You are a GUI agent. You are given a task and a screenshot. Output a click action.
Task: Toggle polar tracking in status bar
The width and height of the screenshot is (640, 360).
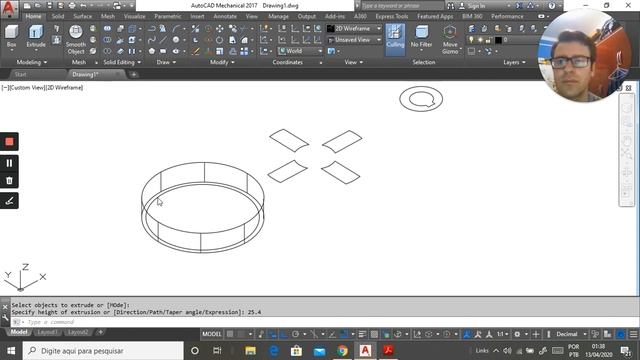click(x=296, y=334)
